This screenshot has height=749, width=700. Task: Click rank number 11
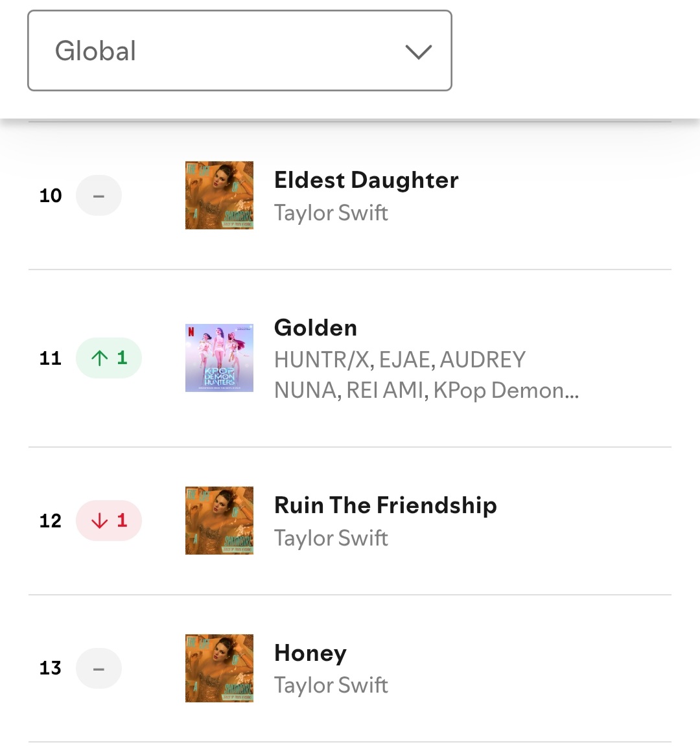pos(50,358)
